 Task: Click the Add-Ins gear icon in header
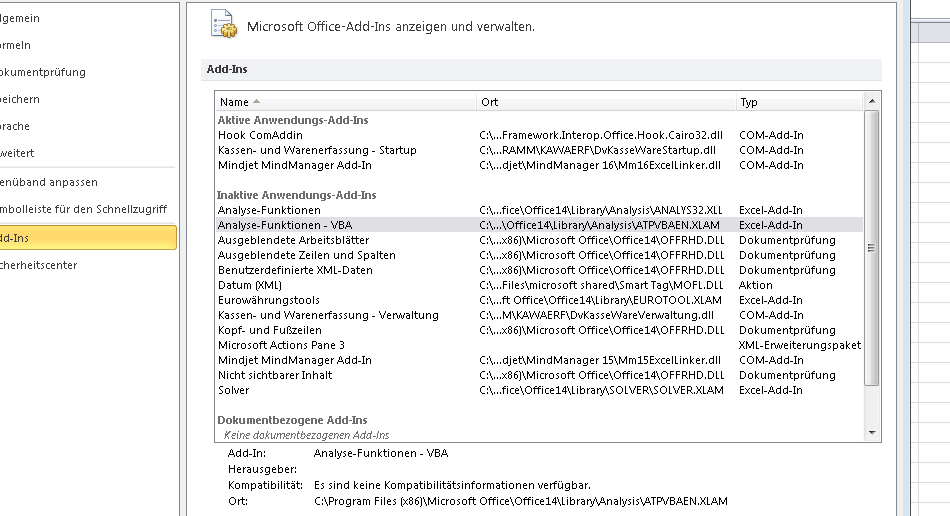(x=224, y=26)
